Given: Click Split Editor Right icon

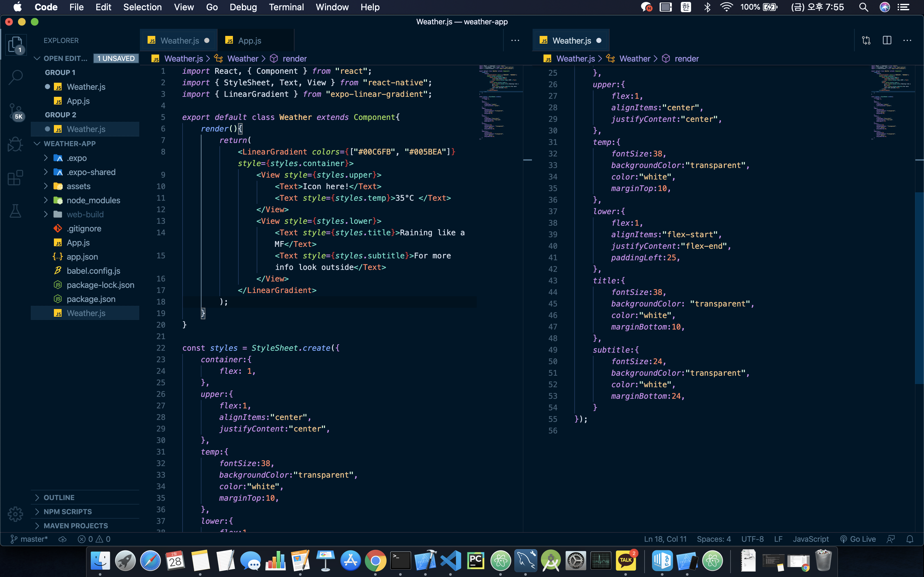Looking at the screenshot, I should pyautogui.click(x=887, y=40).
